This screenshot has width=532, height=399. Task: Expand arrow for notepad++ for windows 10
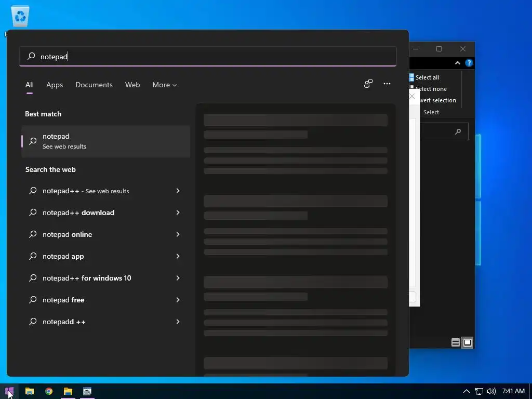pos(178,278)
